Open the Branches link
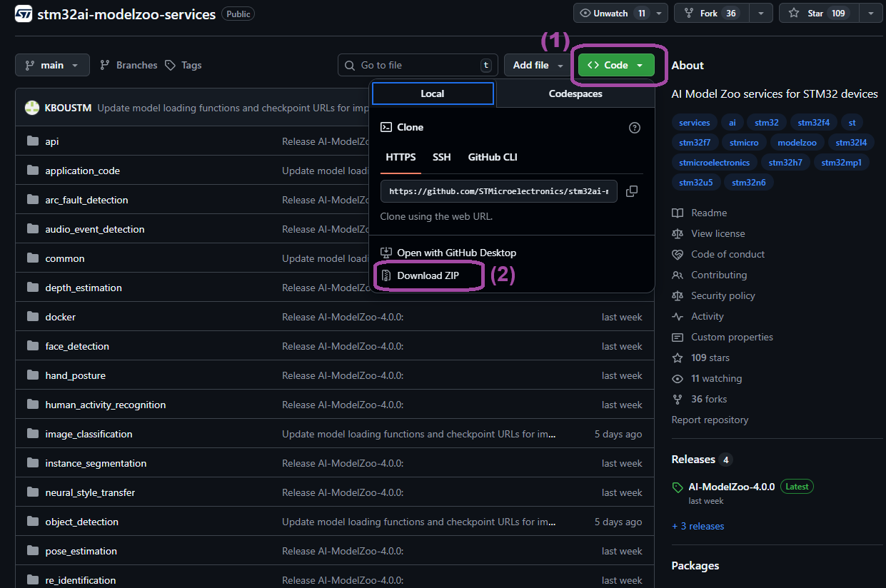Viewport: 886px width, 588px height. (129, 65)
